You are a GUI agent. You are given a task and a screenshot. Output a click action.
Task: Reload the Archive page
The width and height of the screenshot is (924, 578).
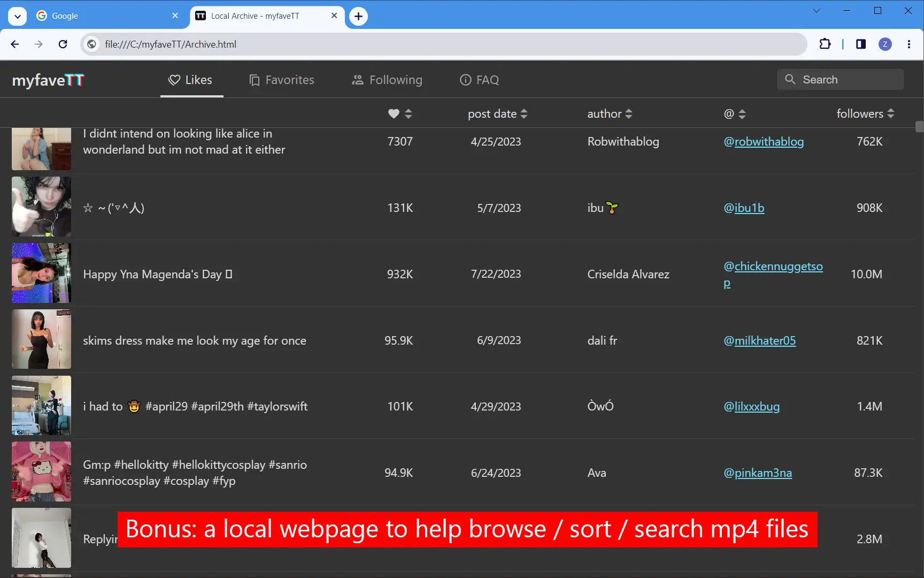tap(63, 44)
